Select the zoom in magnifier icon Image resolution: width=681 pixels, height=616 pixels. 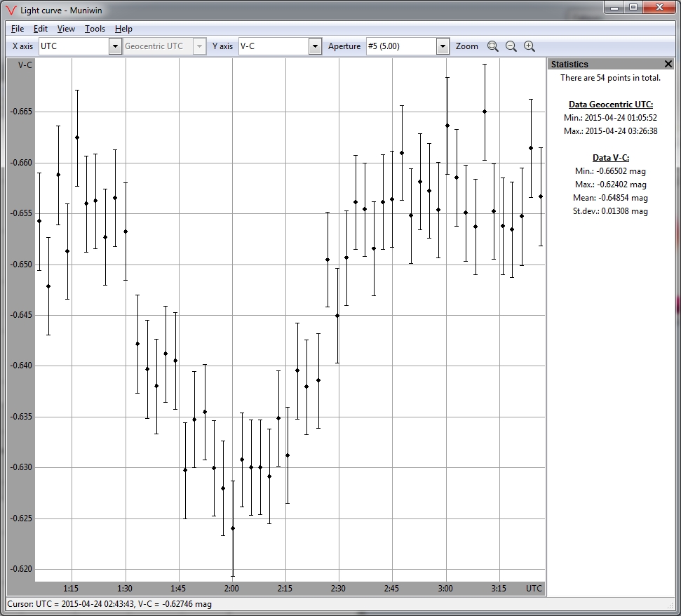pyautogui.click(x=530, y=46)
